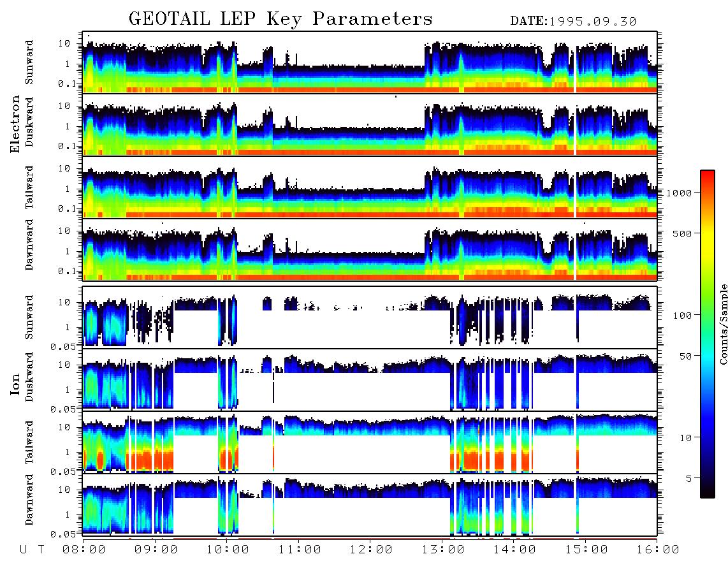Click the '10:00' time axis label
728x561 pixels.
[228, 550]
